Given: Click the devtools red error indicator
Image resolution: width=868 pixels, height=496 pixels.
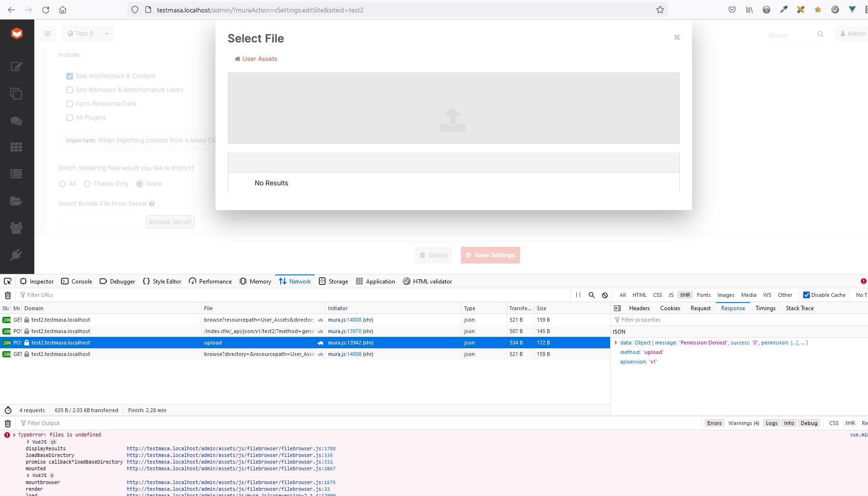Looking at the screenshot, I should point(864,281).
